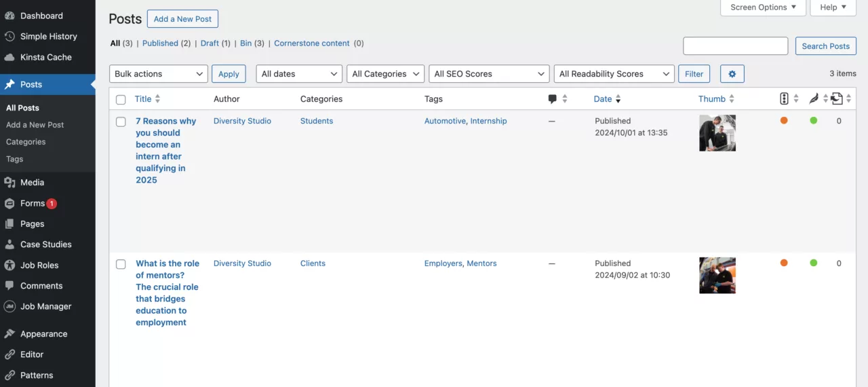
Task: Click the Dashboard icon in sidebar
Action: [x=9, y=16]
